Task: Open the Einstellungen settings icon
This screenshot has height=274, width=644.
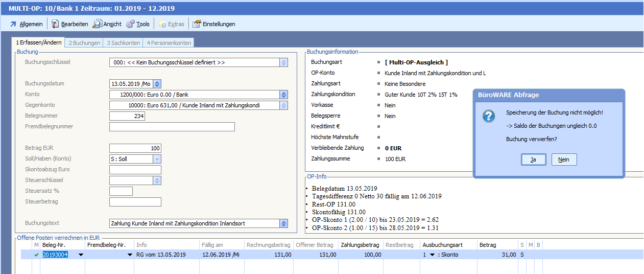Action: click(x=197, y=24)
